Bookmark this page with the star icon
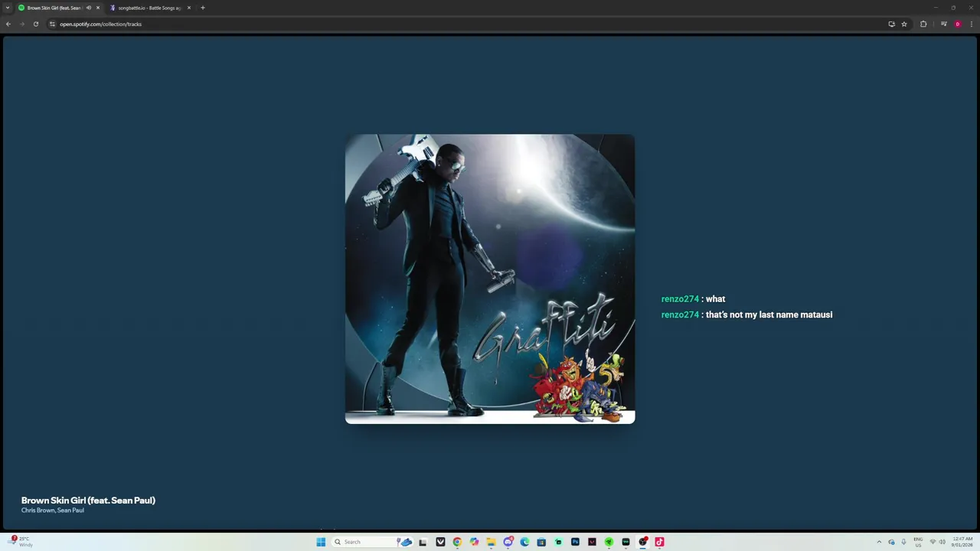 click(904, 24)
